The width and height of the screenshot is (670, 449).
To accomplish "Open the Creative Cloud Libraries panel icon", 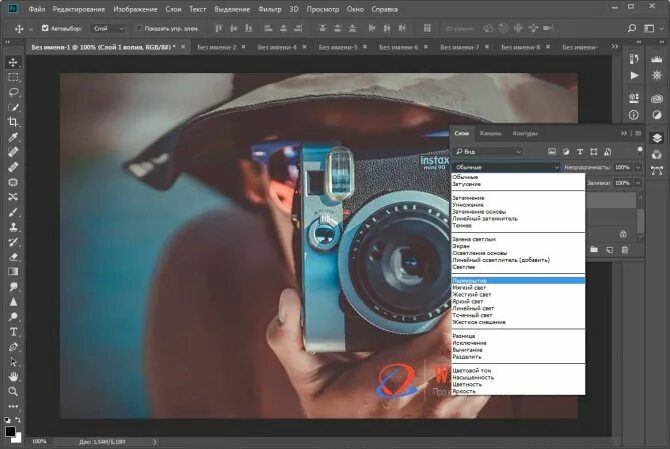I will pos(657,99).
